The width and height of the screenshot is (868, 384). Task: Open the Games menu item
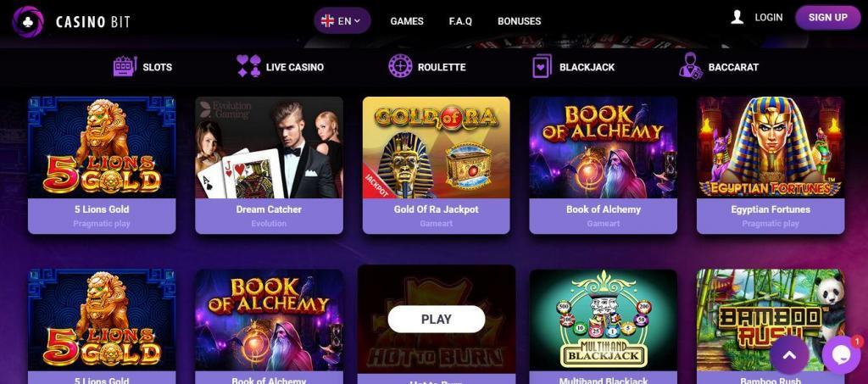coord(407,21)
